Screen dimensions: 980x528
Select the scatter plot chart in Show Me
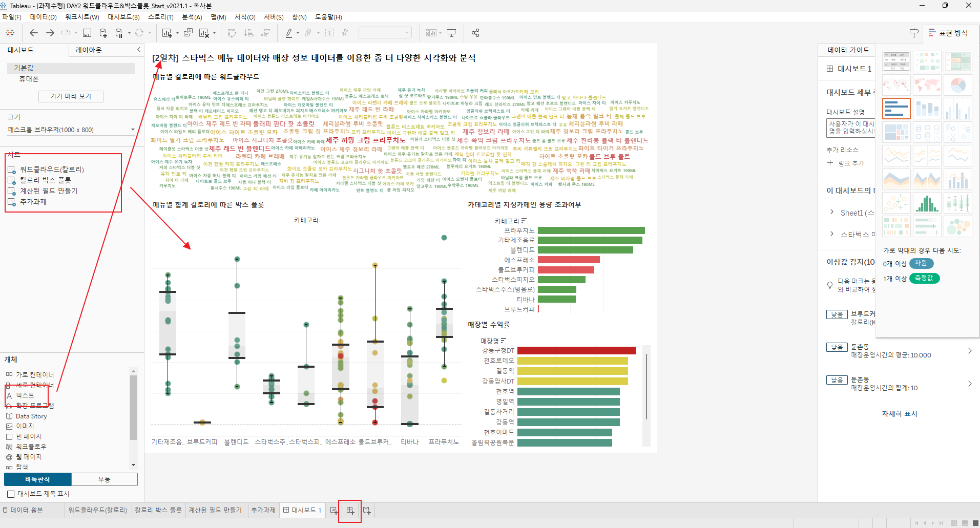(x=896, y=203)
